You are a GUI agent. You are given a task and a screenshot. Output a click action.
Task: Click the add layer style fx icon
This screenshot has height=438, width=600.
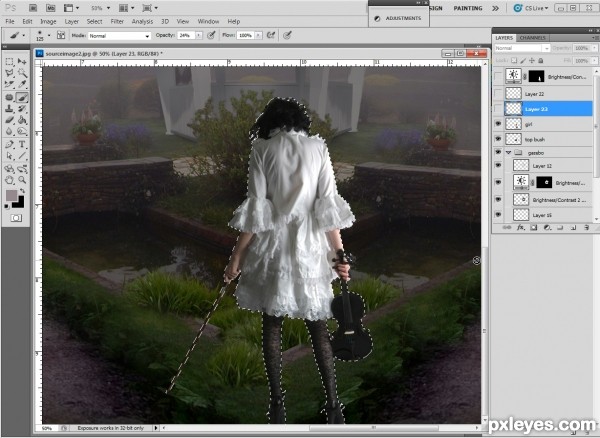(x=520, y=228)
